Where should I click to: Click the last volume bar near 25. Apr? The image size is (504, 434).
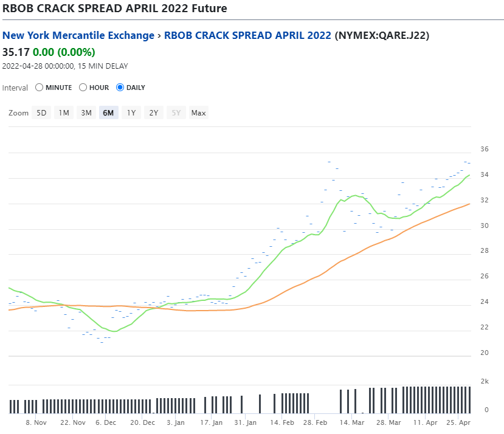pyautogui.click(x=469, y=400)
